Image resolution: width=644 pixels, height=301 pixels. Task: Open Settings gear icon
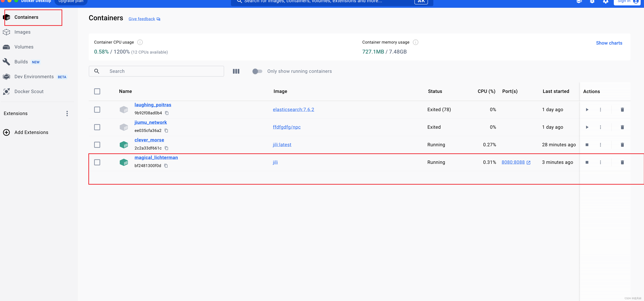tap(606, 2)
